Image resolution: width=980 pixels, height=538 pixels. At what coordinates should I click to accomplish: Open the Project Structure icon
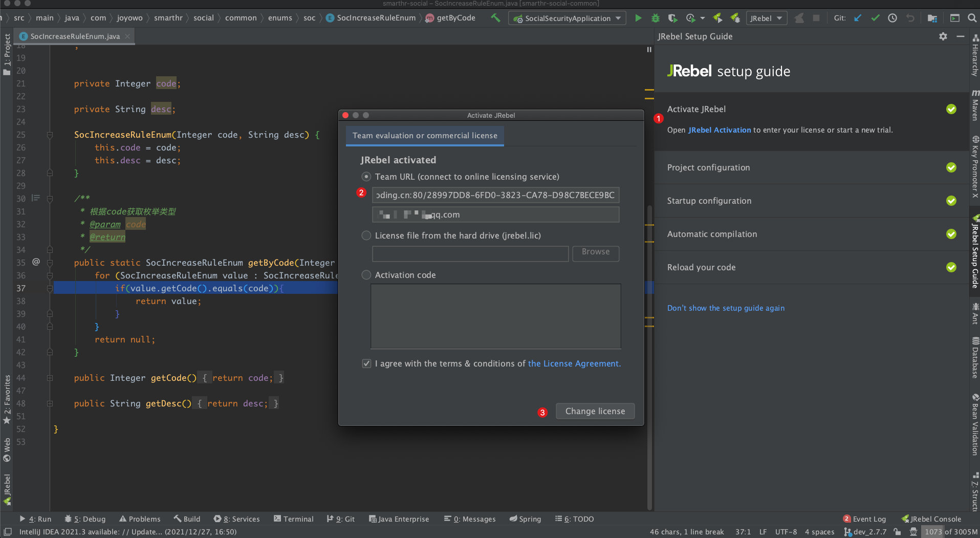pos(932,18)
